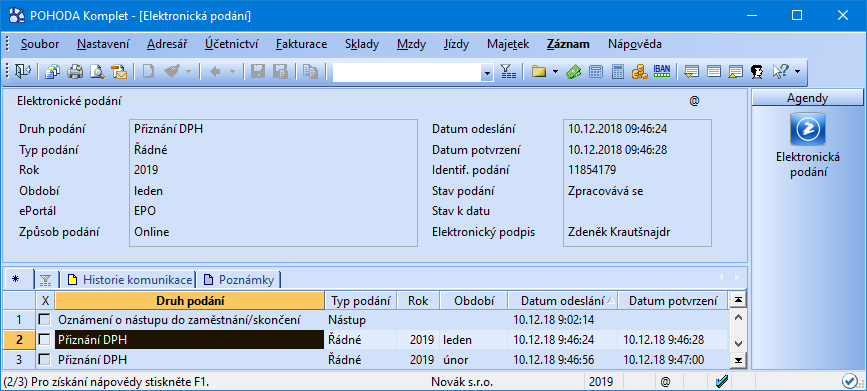
Task: Click the exit door toolbar icon
Action: [23, 71]
